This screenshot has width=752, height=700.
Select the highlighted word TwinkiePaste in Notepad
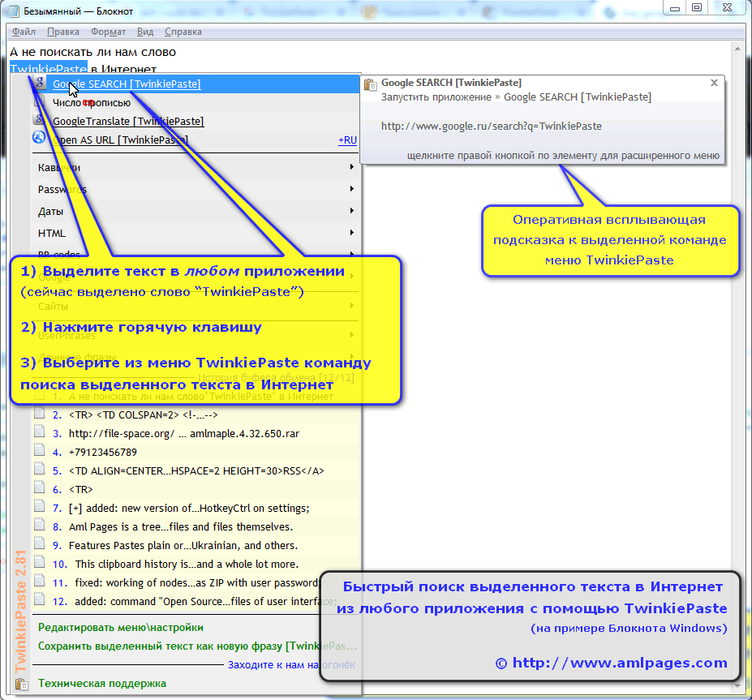coord(49,67)
